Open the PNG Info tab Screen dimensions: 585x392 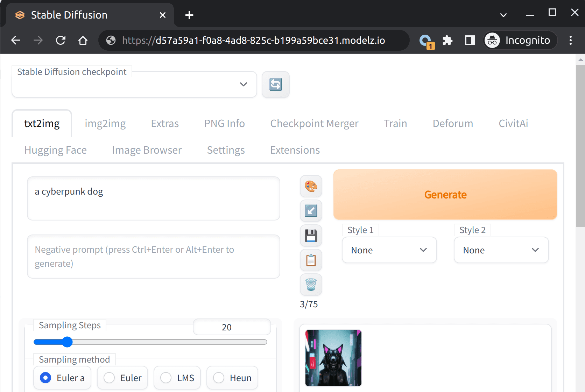tap(225, 124)
